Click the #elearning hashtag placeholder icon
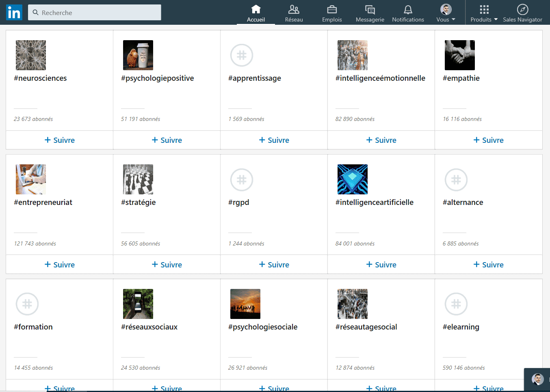Viewport: 550px width, 392px height. 456,304
